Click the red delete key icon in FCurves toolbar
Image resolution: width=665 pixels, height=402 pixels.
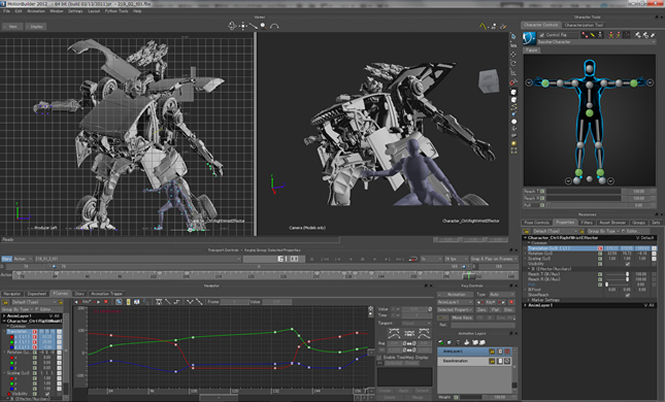click(x=106, y=302)
